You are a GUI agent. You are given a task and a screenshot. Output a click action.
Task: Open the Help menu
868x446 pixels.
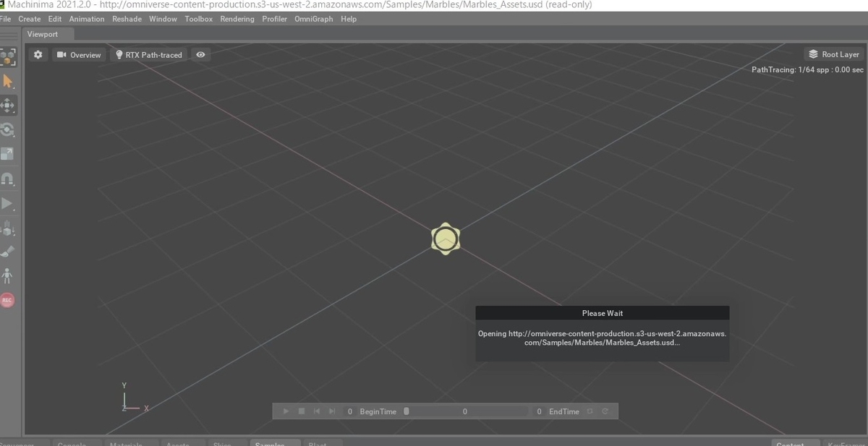[349, 19]
